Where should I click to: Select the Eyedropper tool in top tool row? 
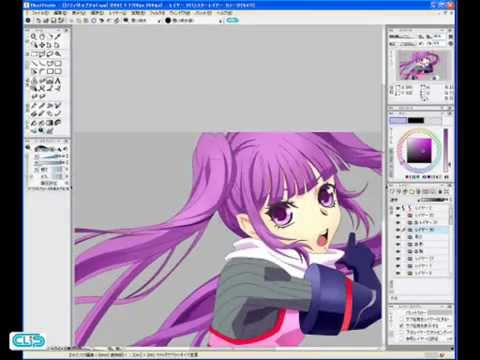click(x=58, y=37)
